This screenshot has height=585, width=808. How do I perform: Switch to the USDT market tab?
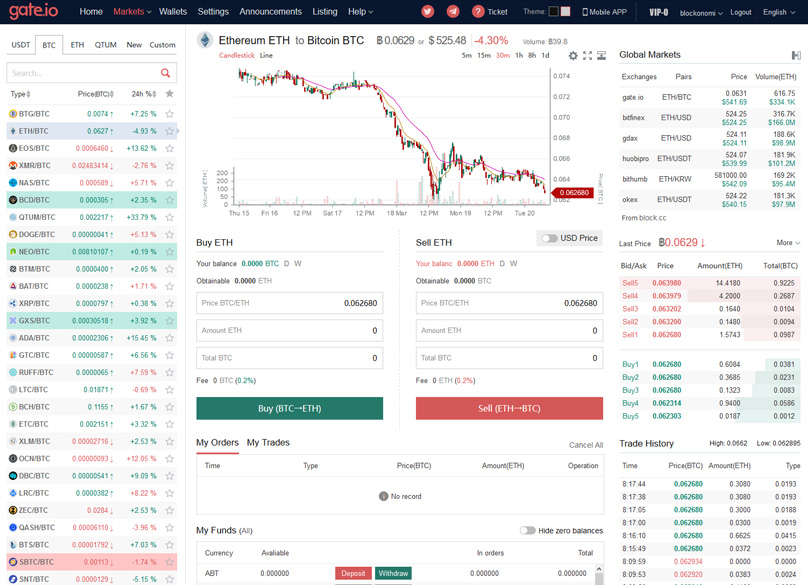(21, 45)
